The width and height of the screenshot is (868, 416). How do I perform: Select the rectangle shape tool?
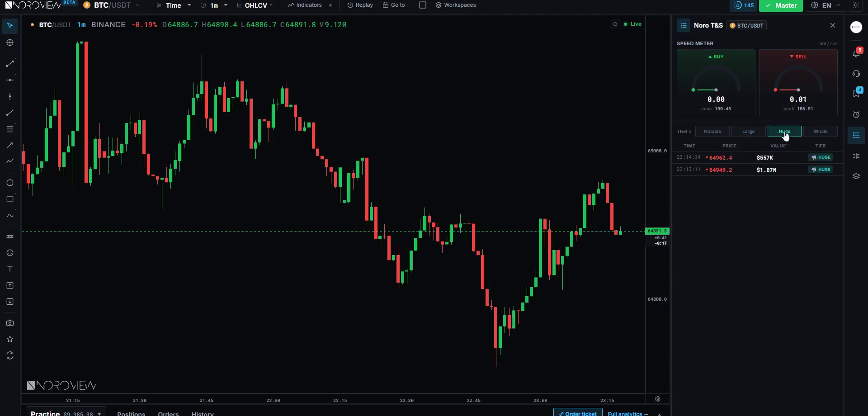(10, 199)
